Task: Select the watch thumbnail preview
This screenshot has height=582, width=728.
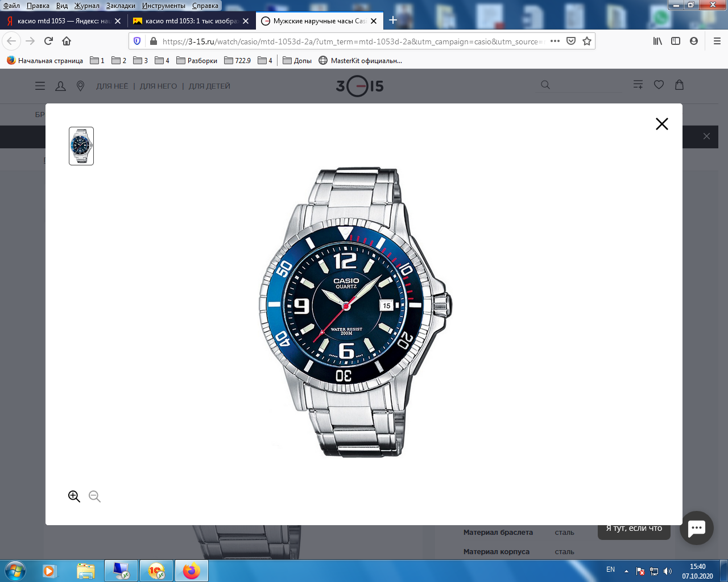Action: pyautogui.click(x=81, y=146)
